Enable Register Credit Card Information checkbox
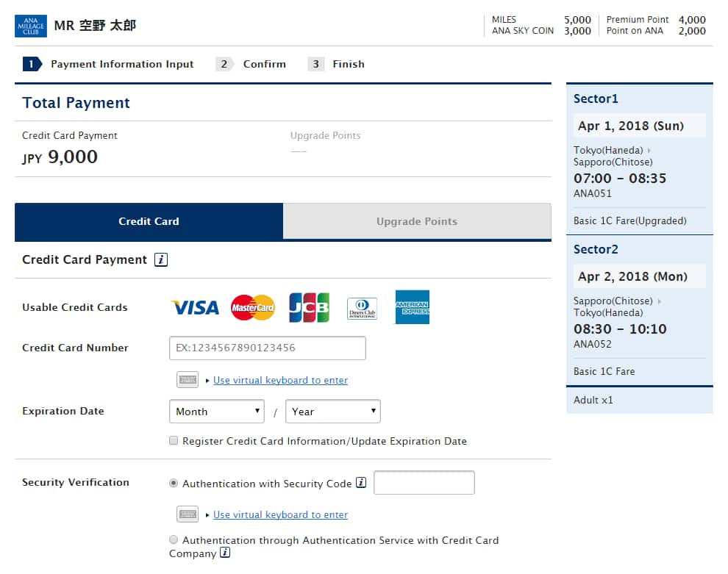Image resolution: width=728 pixels, height=574 pixels. (174, 441)
